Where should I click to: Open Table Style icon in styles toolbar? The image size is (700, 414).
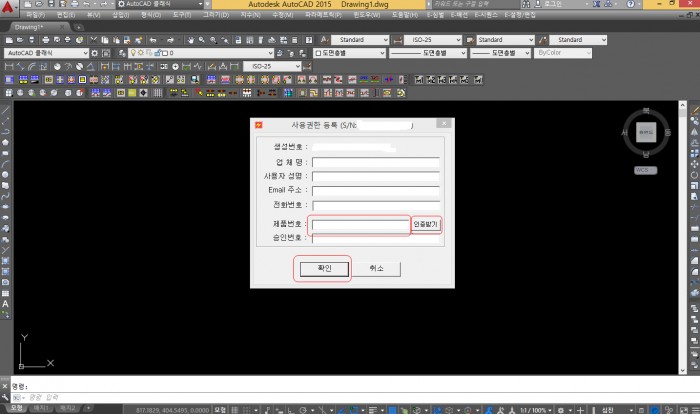[x=470, y=40]
